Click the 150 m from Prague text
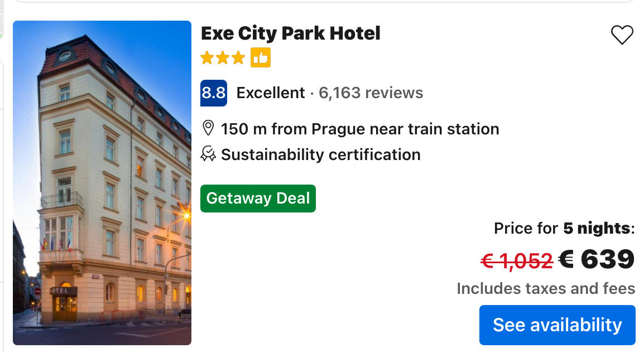This screenshot has height=353, width=644. click(360, 129)
